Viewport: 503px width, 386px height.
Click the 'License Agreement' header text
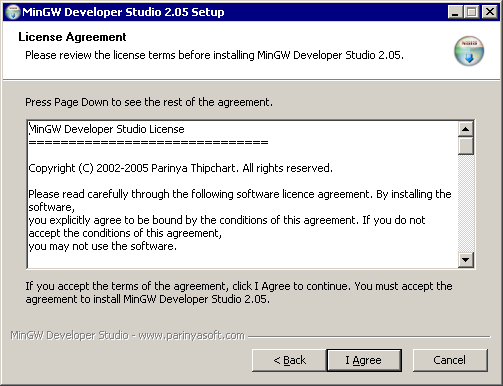tap(72, 37)
